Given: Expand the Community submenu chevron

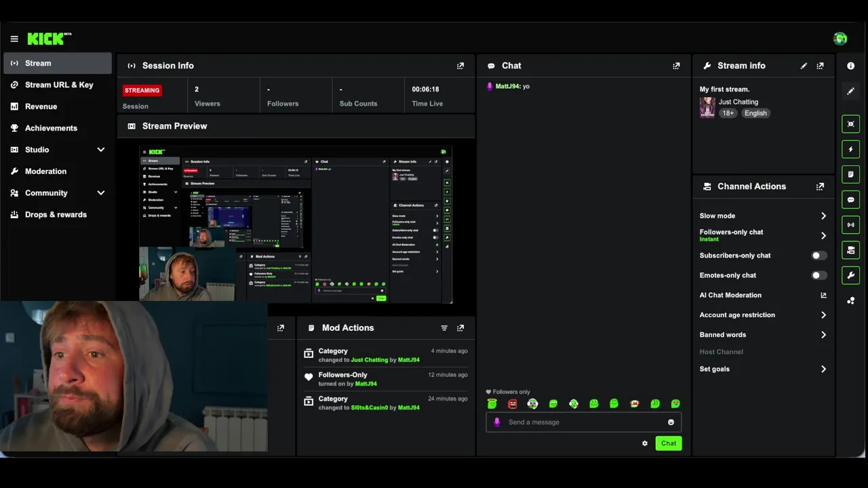Looking at the screenshot, I should 101,193.
